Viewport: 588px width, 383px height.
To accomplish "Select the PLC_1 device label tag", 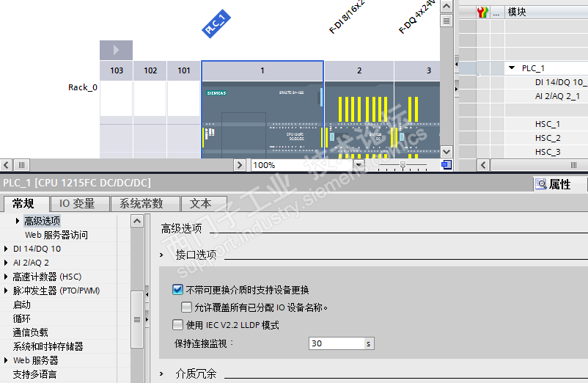I will coord(216,23).
